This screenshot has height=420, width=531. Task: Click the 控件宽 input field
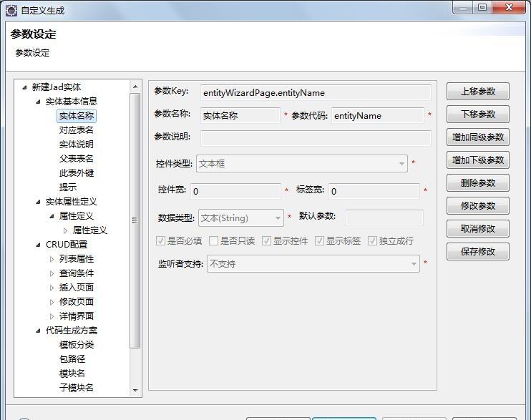click(235, 191)
